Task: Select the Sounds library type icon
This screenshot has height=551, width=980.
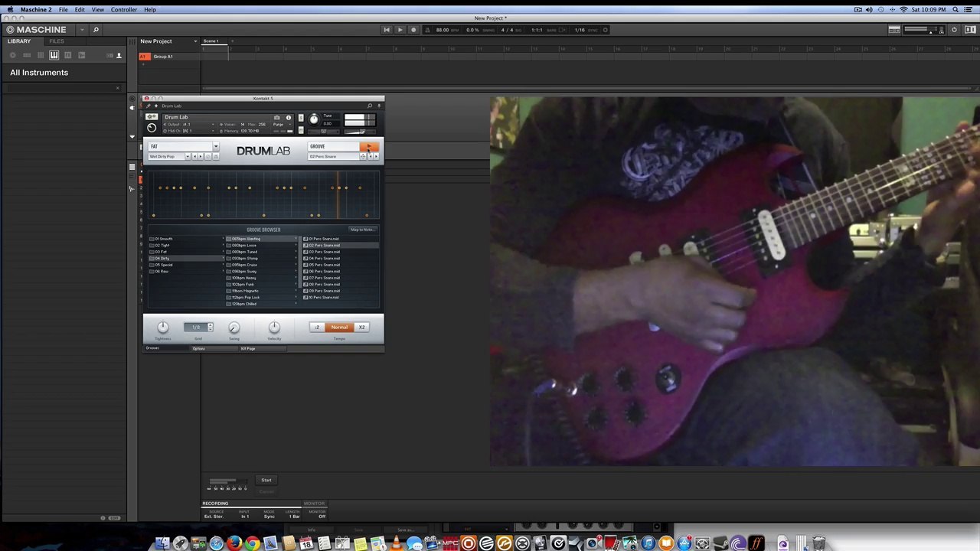Action: [x=41, y=55]
